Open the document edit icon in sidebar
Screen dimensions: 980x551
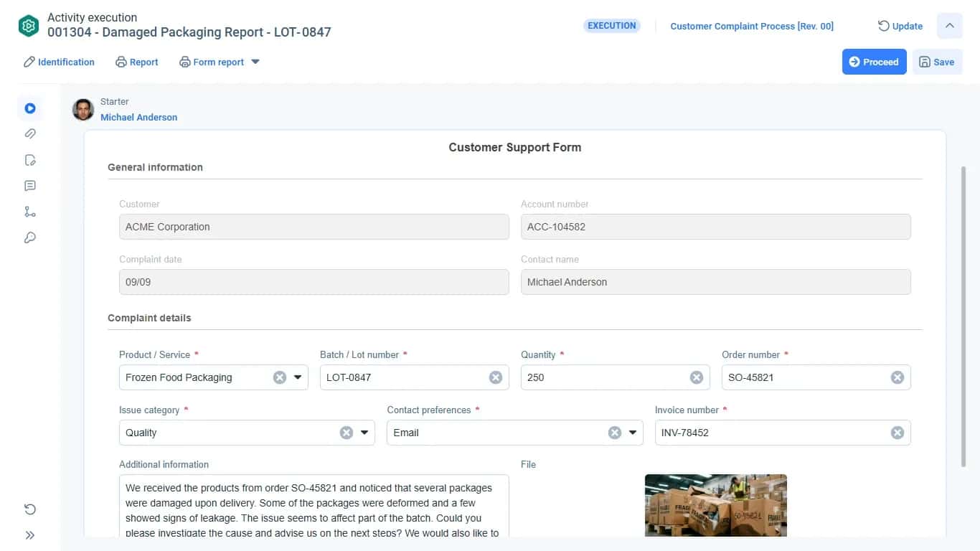coord(30,160)
